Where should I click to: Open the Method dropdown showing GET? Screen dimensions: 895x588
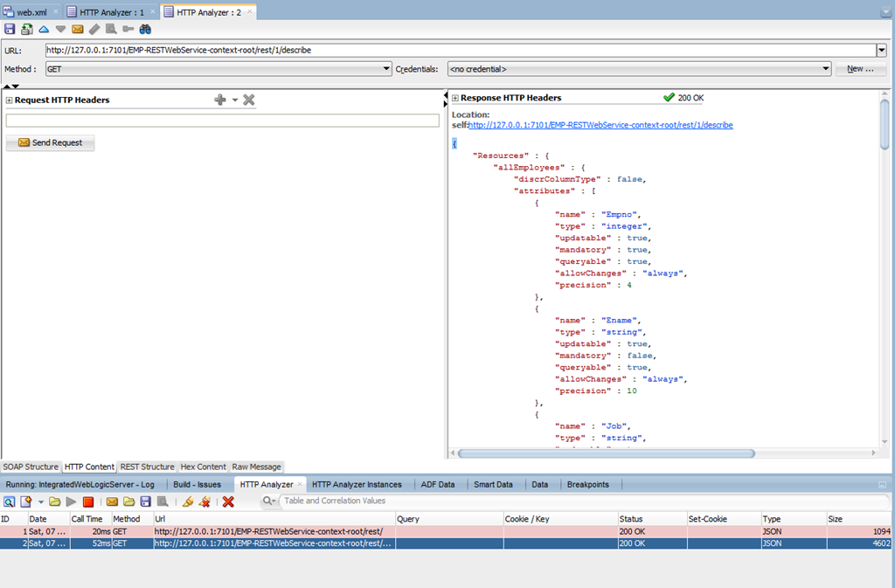(387, 69)
